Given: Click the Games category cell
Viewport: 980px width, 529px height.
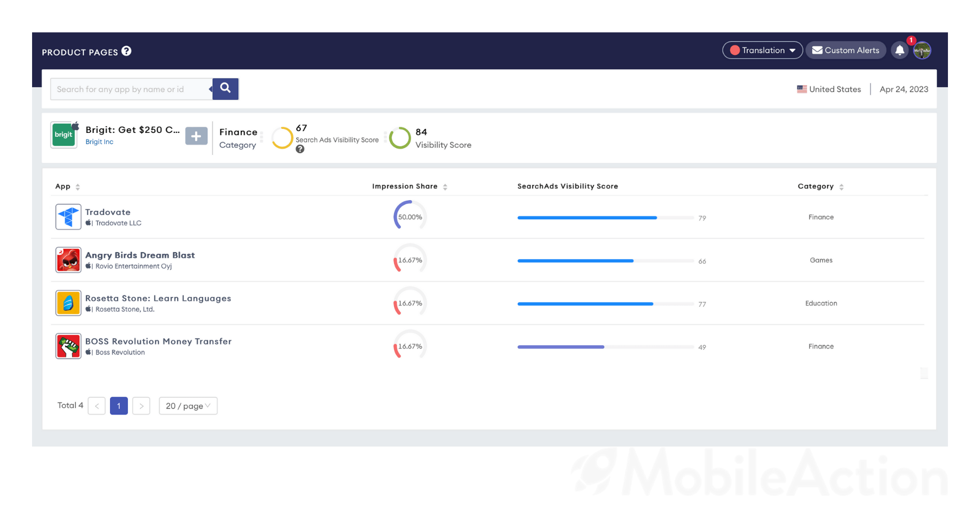Looking at the screenshot, I should (821, 260).
